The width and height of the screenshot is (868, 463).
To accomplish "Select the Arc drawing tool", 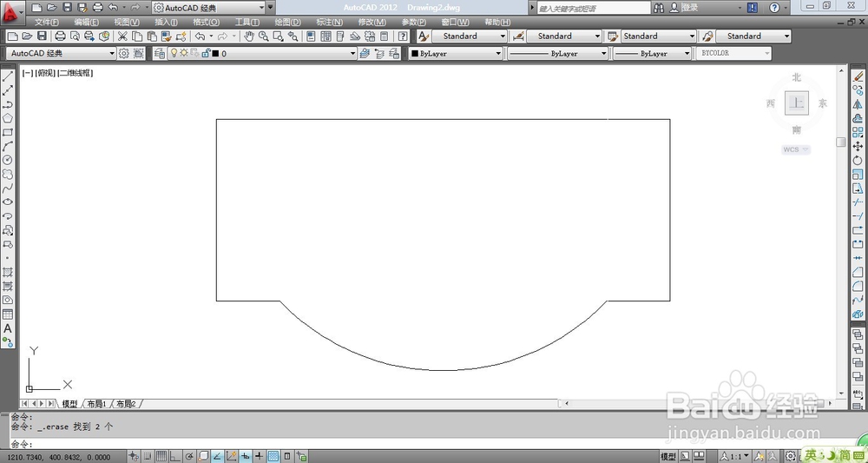I will tap(8, 146).
